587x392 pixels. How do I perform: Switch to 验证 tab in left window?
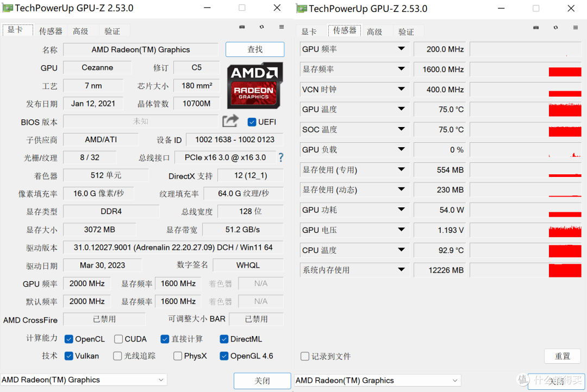pos(113,31)
